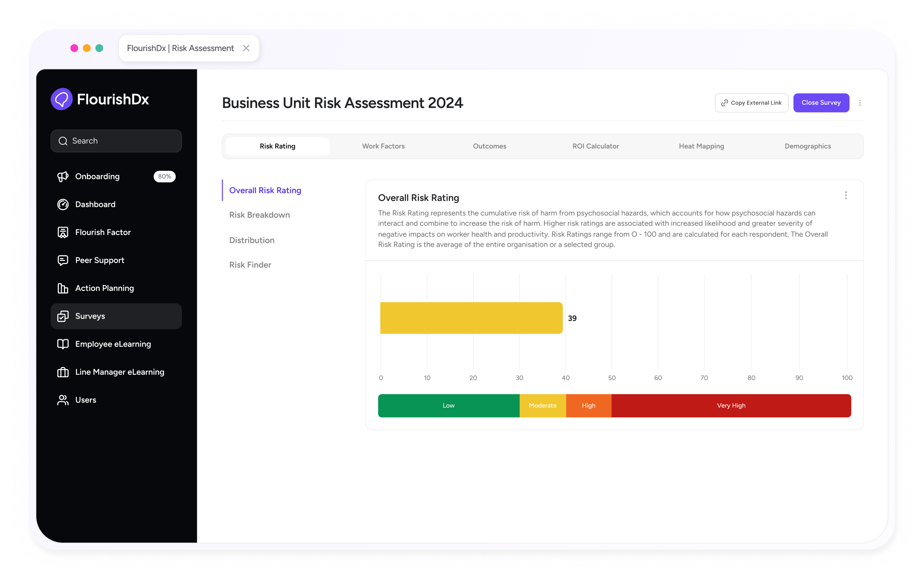Click the Onboarding 80% progress badge

[164, 177]
